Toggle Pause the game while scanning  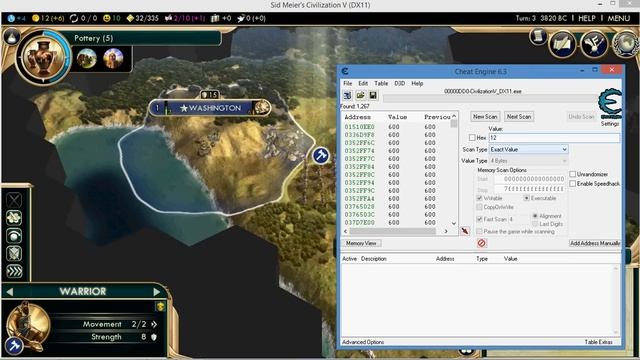(x=480, y=231)
